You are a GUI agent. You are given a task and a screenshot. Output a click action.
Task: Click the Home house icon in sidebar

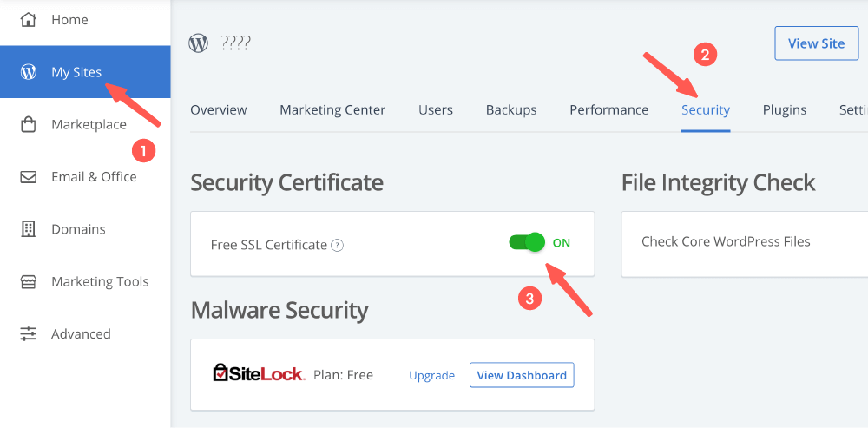tap(28, 19)
